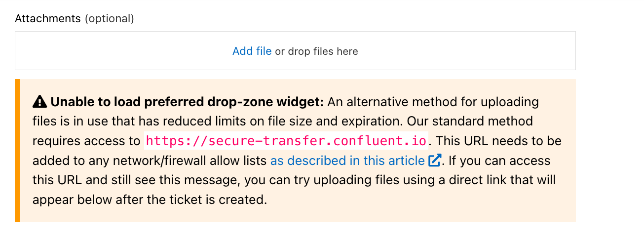Click the 'or drop files here' text
This screenshot has height=244, width=644.
tap(316, 51)
